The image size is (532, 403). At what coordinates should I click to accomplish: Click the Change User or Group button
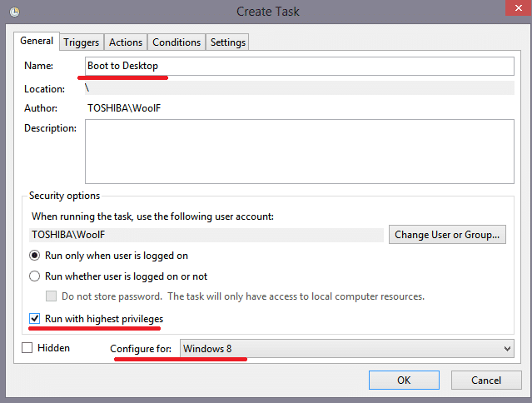[447, 235]
